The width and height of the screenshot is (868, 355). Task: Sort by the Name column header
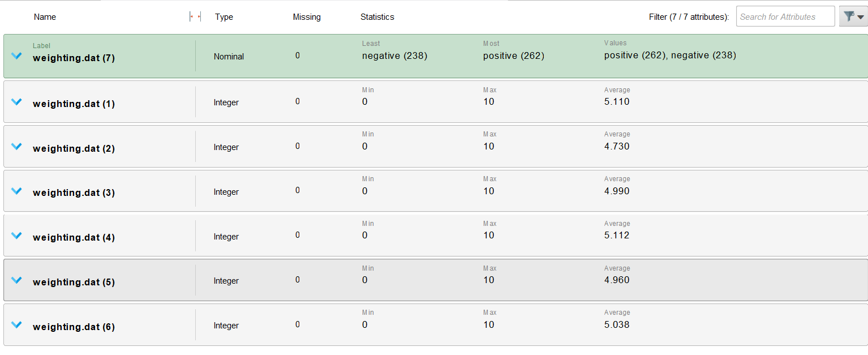[x=45, y=17]
